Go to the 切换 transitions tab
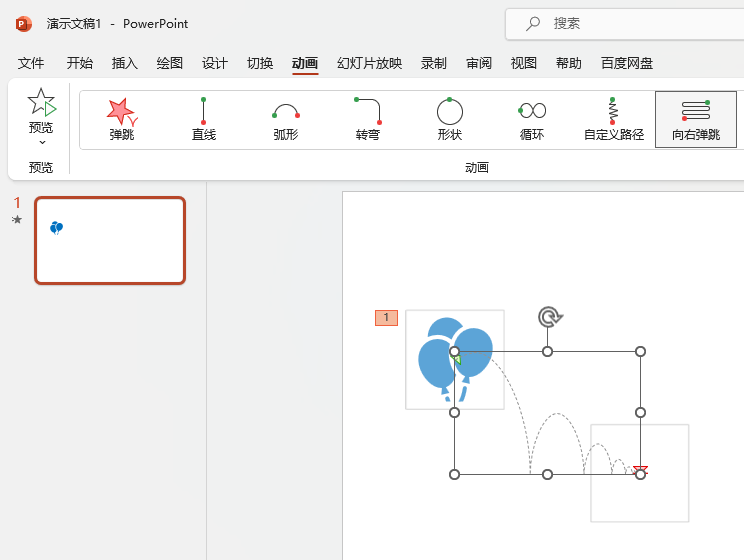 tap(260, 63)
